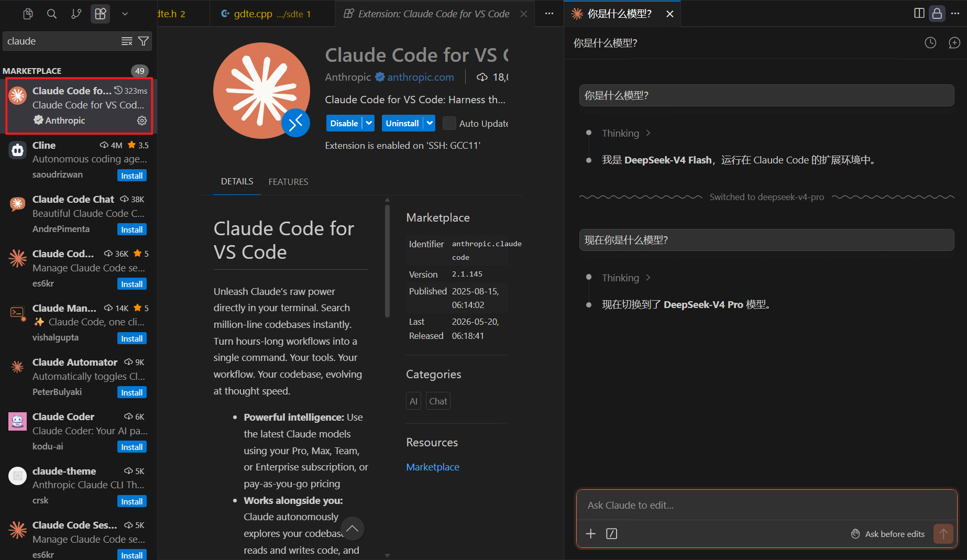Open the anthropic.com publisher link
967x560 pixels.
tap(421, 77)
